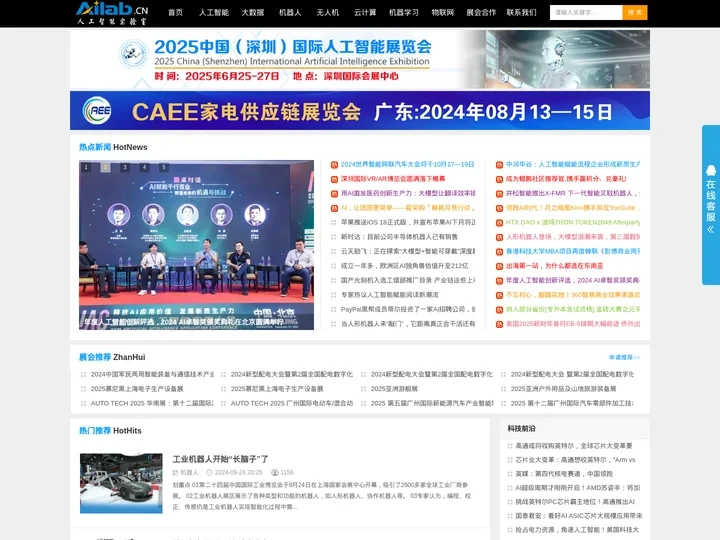The image size is (720, 540).
Task: Open the 人工智能 navigation menu
Action: [214, 12]
